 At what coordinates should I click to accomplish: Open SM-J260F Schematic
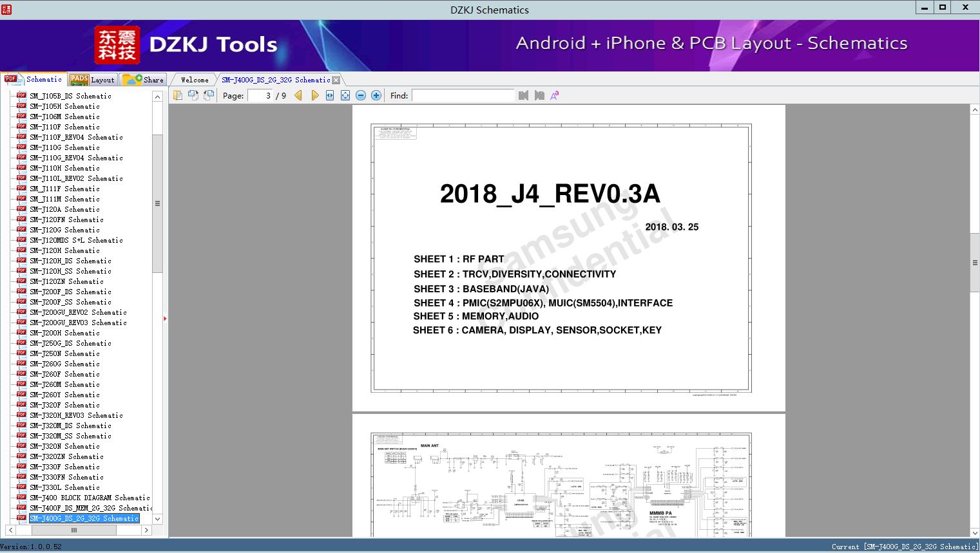(x=64, y=374)
